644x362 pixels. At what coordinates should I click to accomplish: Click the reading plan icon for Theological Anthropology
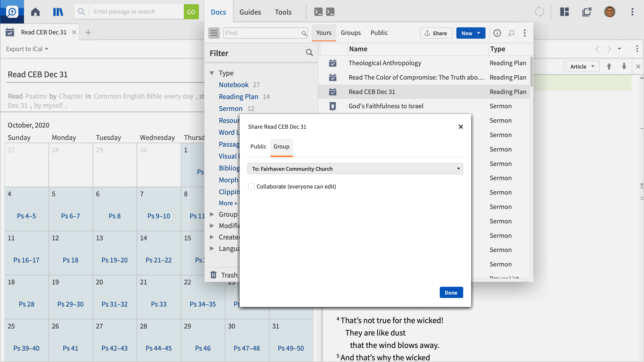coord(333,63)
